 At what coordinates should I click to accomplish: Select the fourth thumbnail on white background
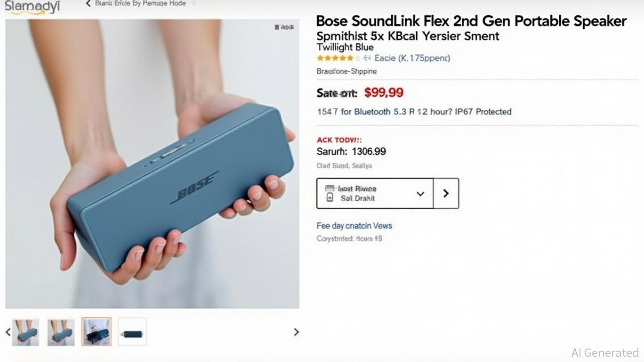point(132,332)
